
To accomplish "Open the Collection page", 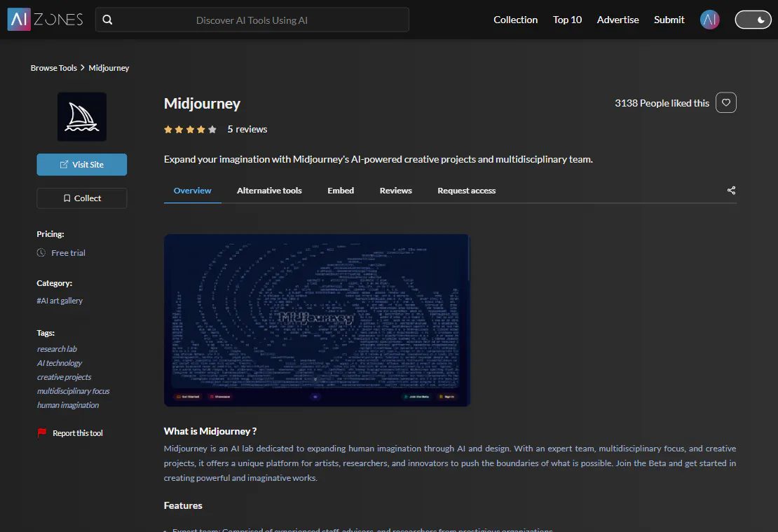I will tap(516, 20).
